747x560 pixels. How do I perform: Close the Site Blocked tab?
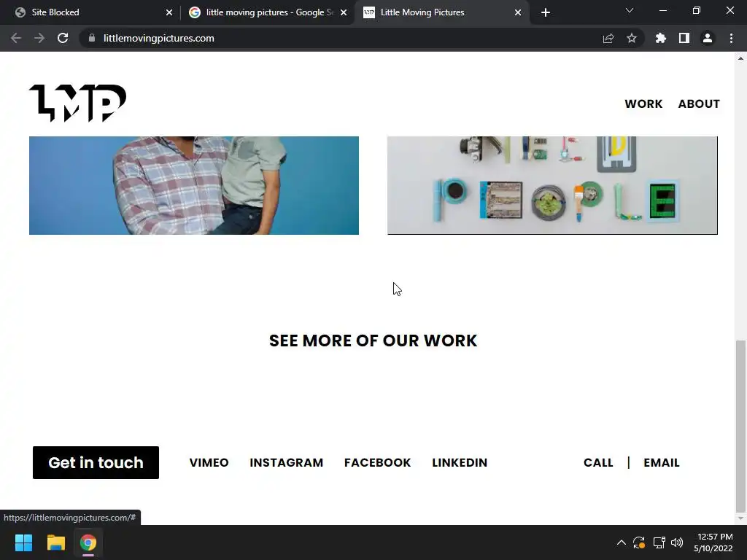click(x=169, y=12)
